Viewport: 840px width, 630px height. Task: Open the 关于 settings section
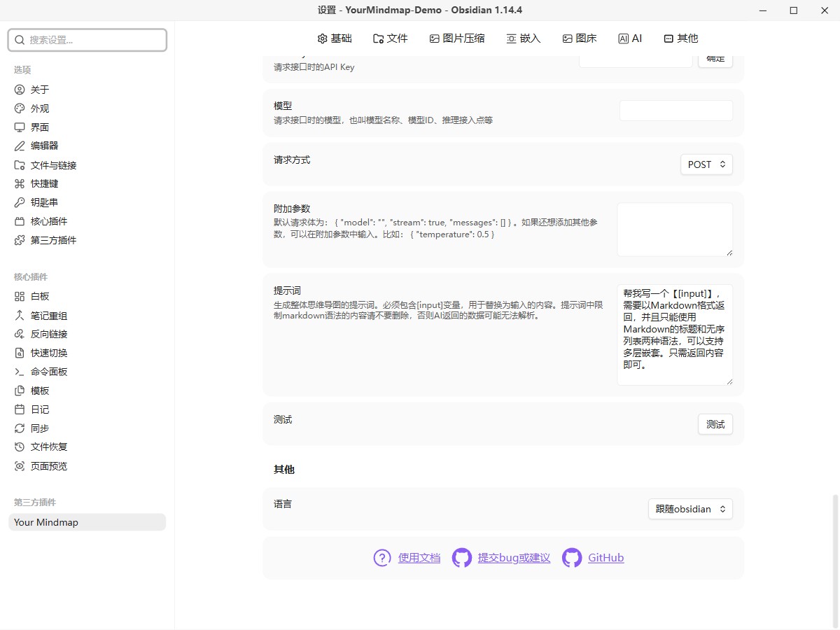[87, 90]
